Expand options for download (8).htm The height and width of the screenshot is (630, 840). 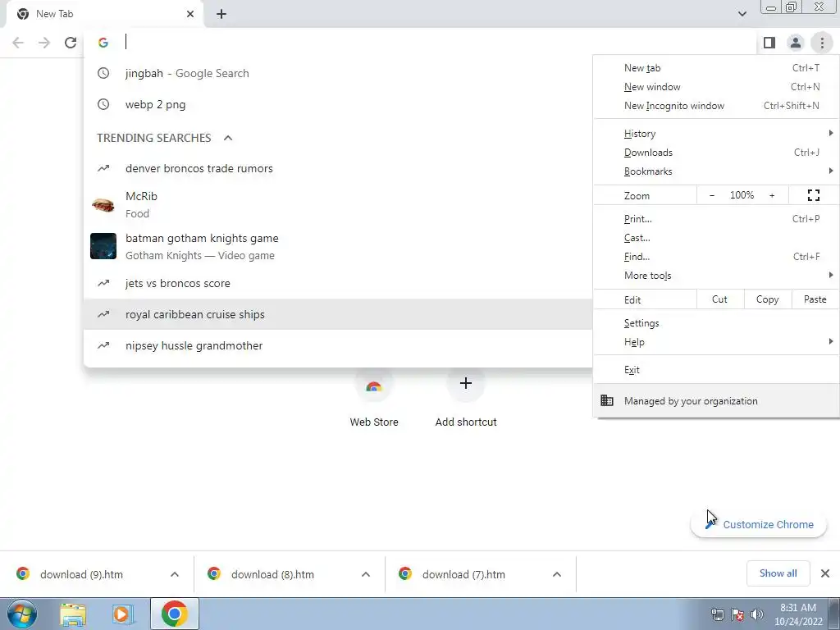(366, 574)
